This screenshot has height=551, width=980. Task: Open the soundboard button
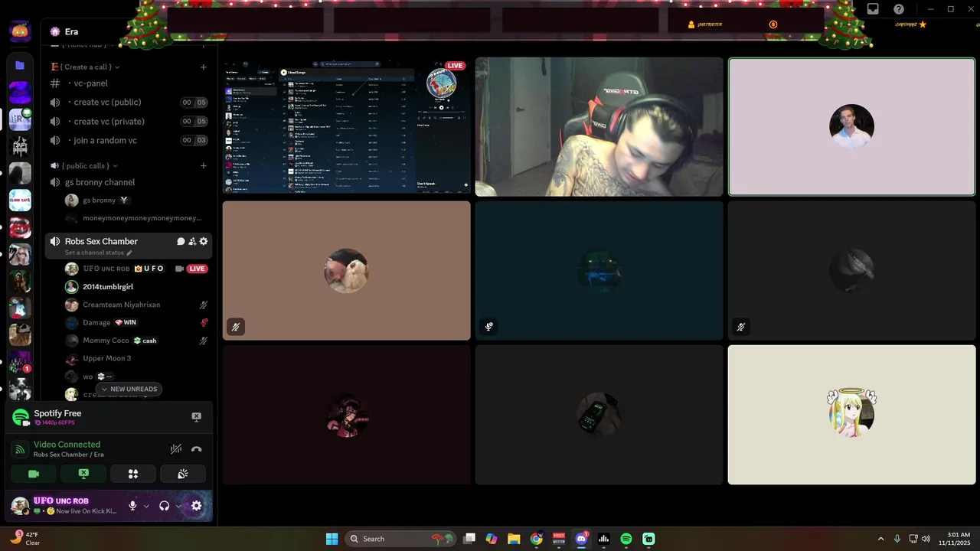182,474
